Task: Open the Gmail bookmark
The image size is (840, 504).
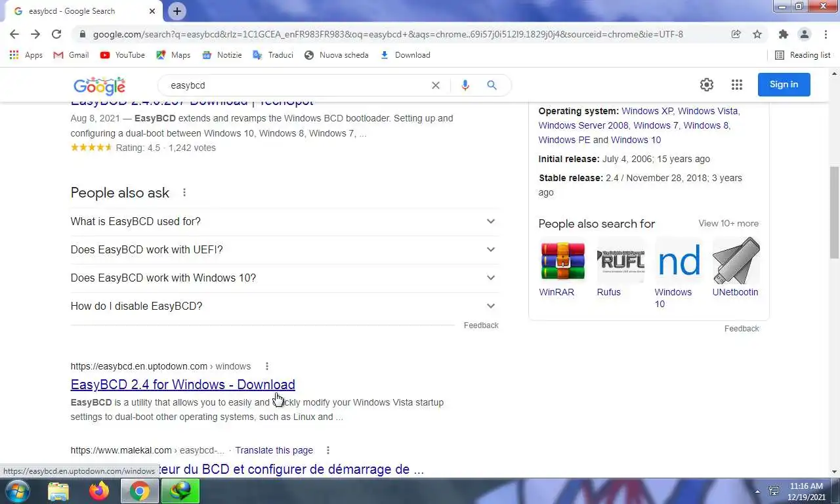Action: tap(71, 55)
